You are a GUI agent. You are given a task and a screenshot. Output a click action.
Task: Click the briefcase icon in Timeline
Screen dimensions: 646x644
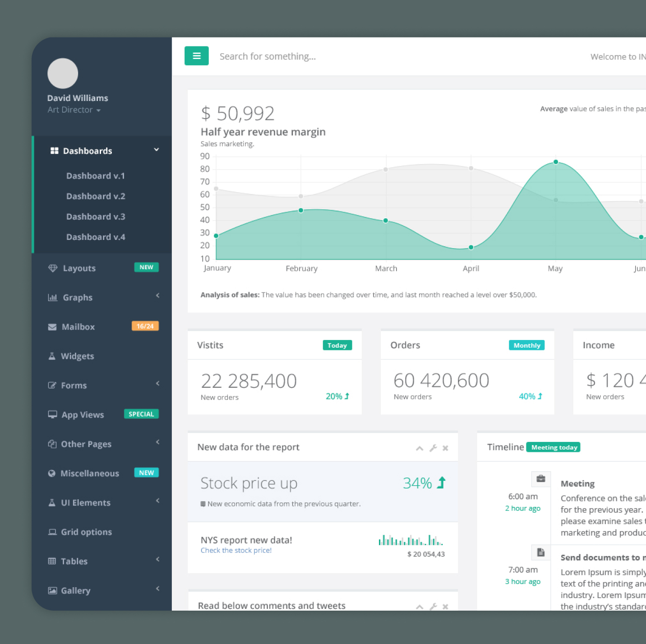click(x=541, y=478)
